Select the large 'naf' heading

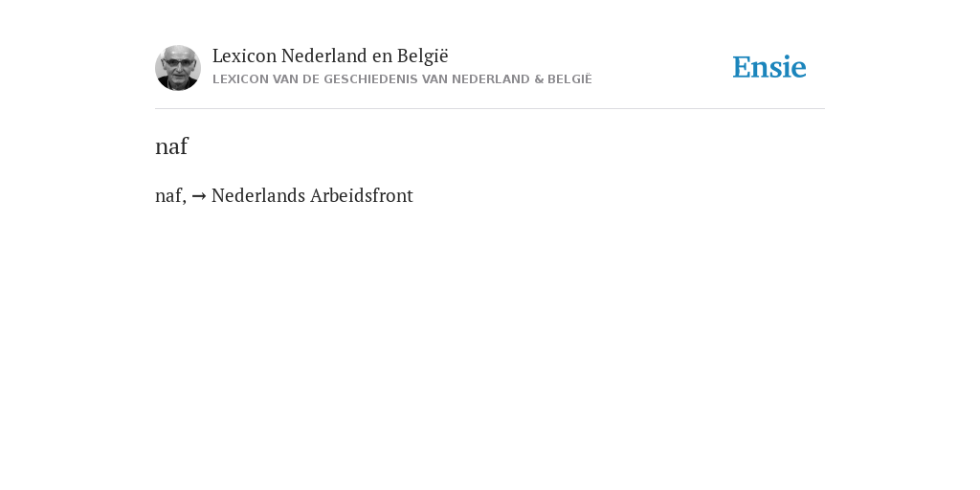tap(171, 146)
